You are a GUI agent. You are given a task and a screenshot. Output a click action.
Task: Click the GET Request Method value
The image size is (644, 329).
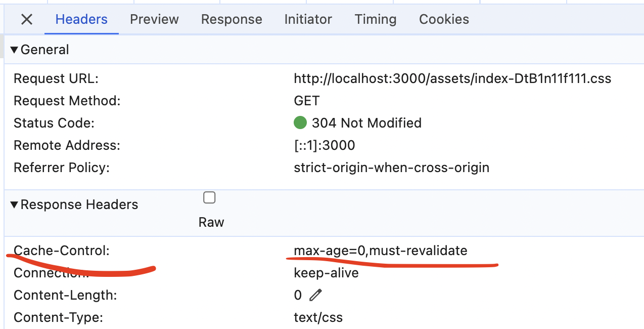[306, 101]
